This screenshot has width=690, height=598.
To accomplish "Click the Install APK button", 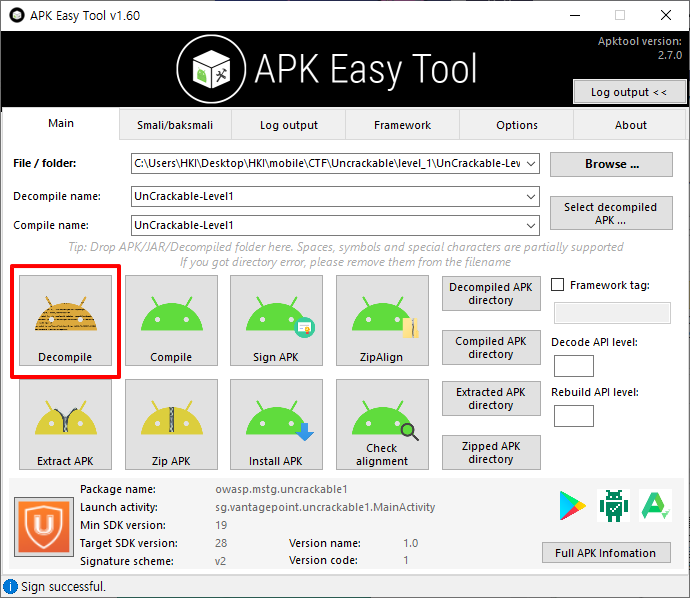I will tap(276, 425).
